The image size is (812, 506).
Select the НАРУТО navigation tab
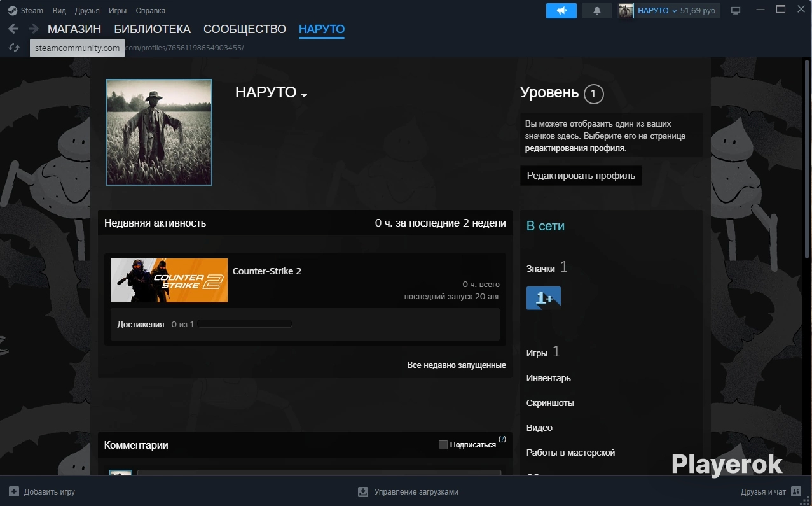tap(322, 29)
